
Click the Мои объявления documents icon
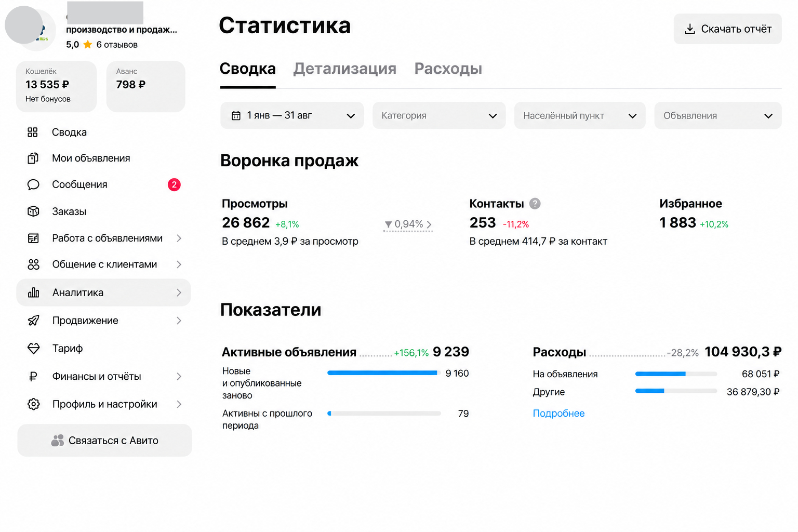pos(33,158)
